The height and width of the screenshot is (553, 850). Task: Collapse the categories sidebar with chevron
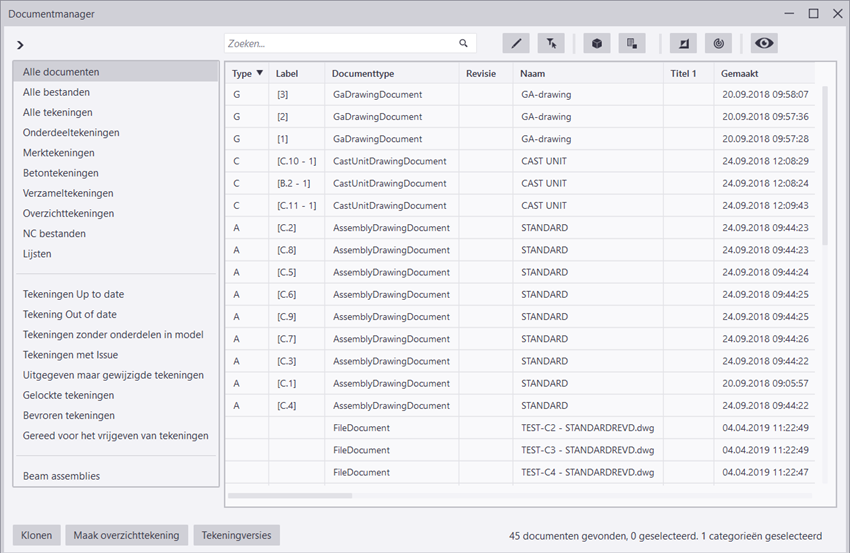[x=20, y=45]
